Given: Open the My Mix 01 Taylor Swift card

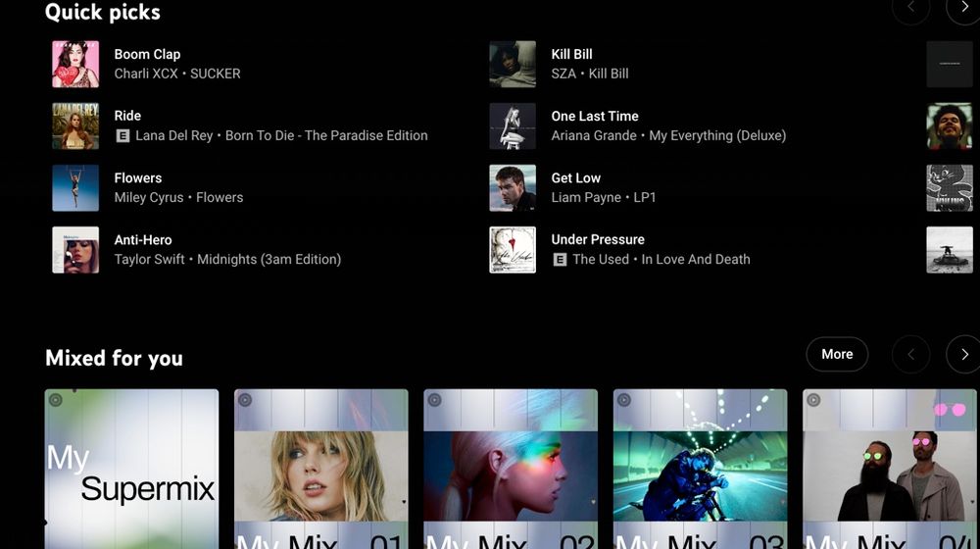Looking at the screenshot, I should (x=320, y=469).
